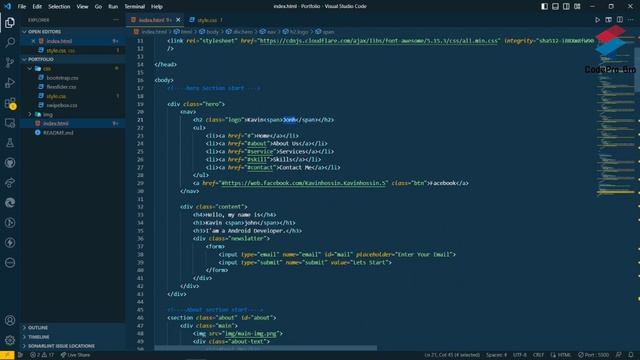Open the Terminal menu

tap(135, 7)
